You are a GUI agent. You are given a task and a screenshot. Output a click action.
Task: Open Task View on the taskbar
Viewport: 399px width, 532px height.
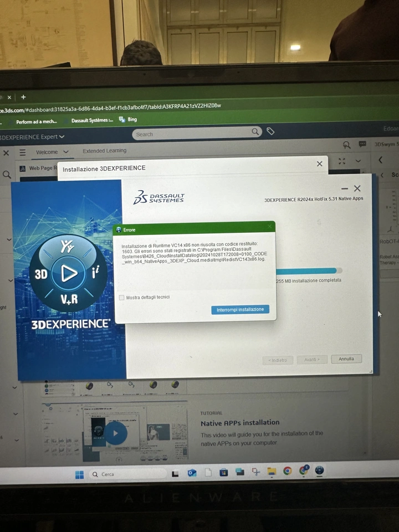175,474
